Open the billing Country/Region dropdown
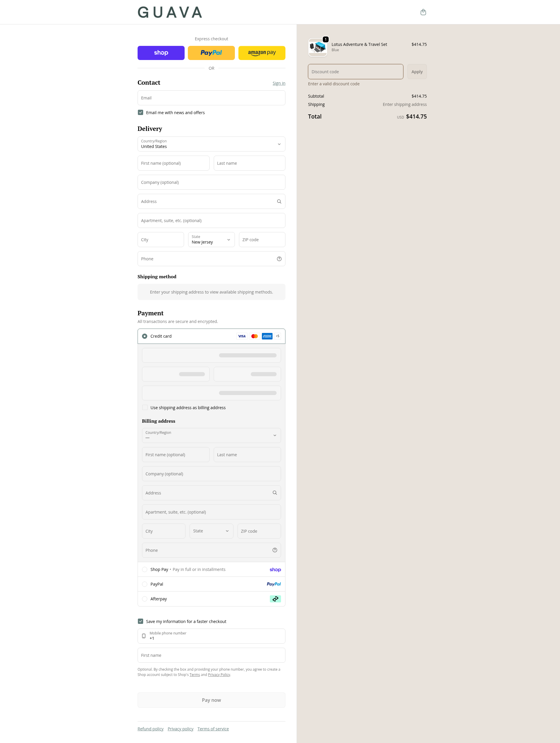 212,435
